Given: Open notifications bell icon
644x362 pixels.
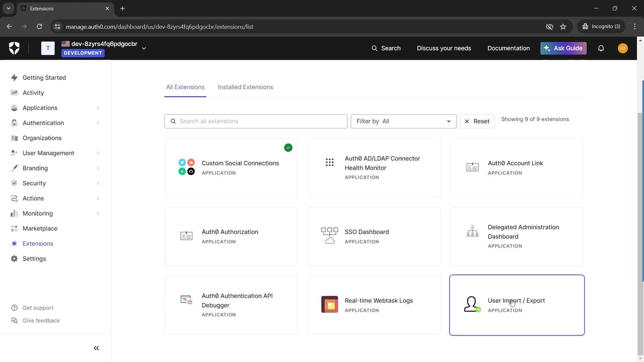Looking at the screenshot, I should pyautogui.click(x=601, y=48).
